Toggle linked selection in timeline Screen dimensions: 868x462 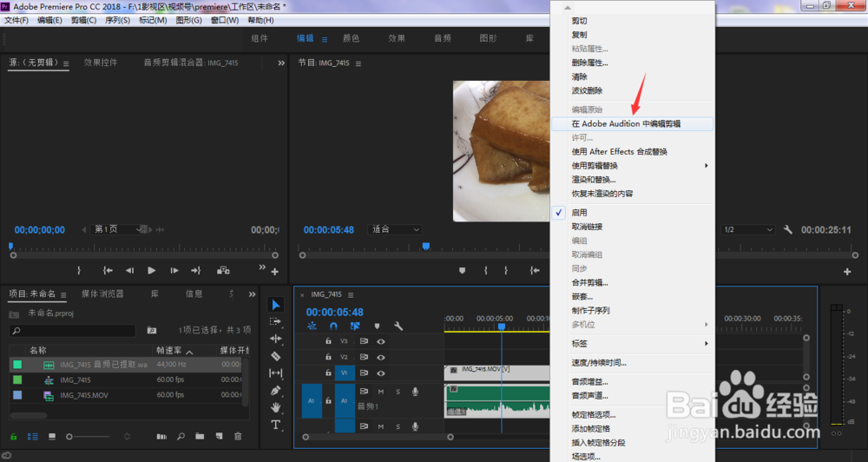tap(355, 326)
